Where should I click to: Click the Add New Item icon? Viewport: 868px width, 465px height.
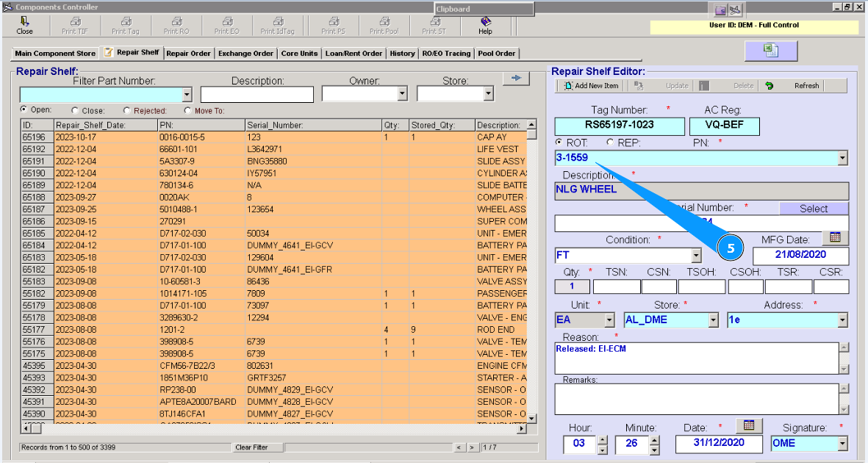coord(569,86)
